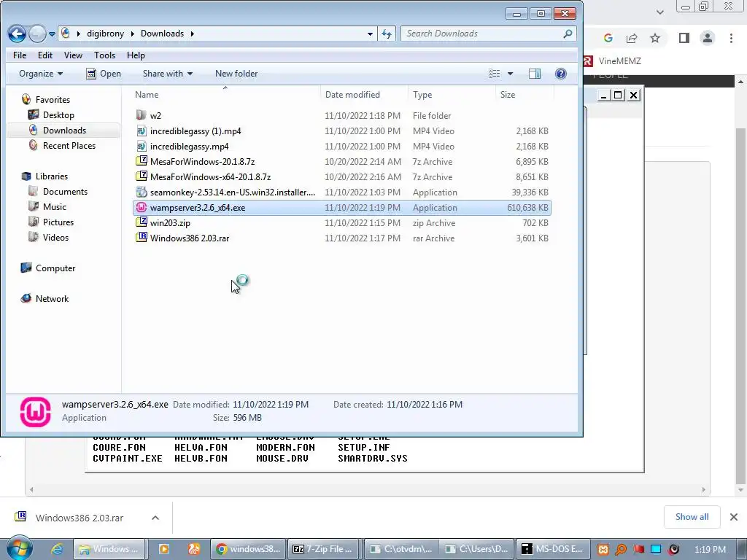The height and width of the screenshot is (560, 747).
Task: Select Desktop in the navigation pane
Action: [58, 114]
